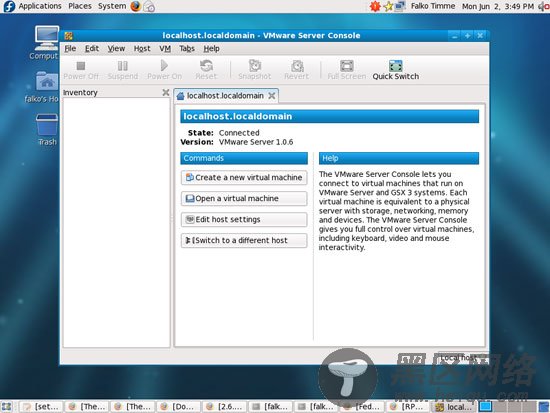Open the File menu
550x413 pixels.
pos(70,49)
